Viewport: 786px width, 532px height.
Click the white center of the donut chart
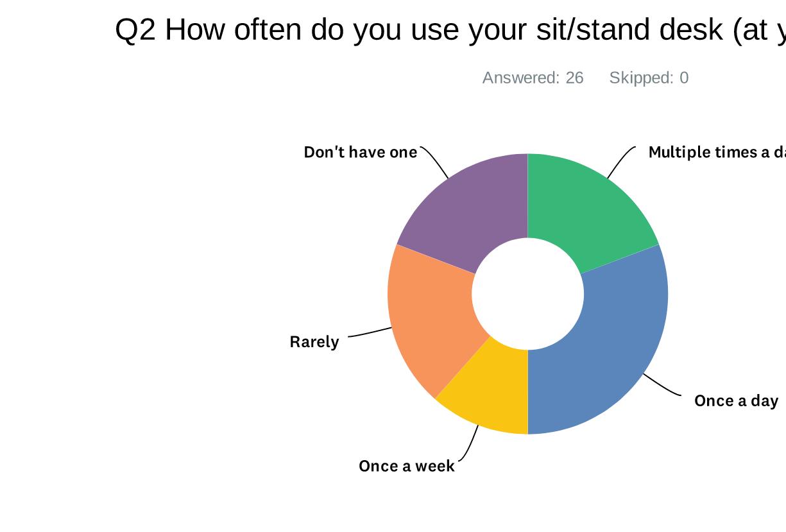tap(528, 294)
